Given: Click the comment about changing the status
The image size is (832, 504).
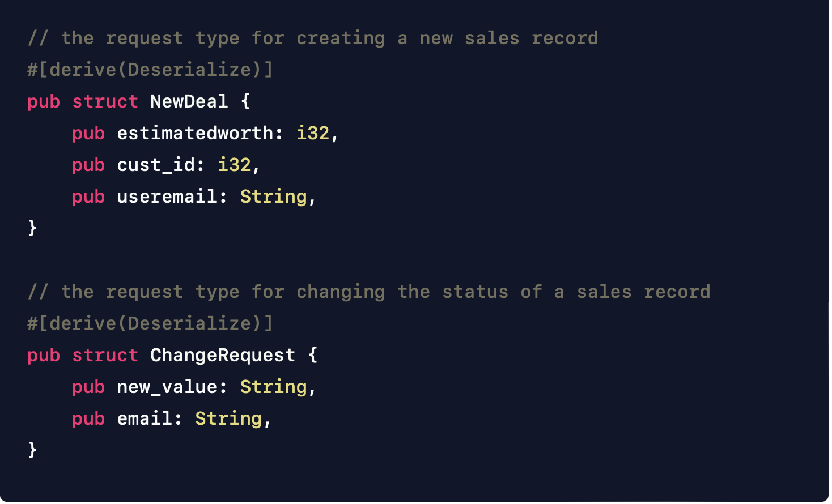Looking at the screenshot, I should [369, 292].
